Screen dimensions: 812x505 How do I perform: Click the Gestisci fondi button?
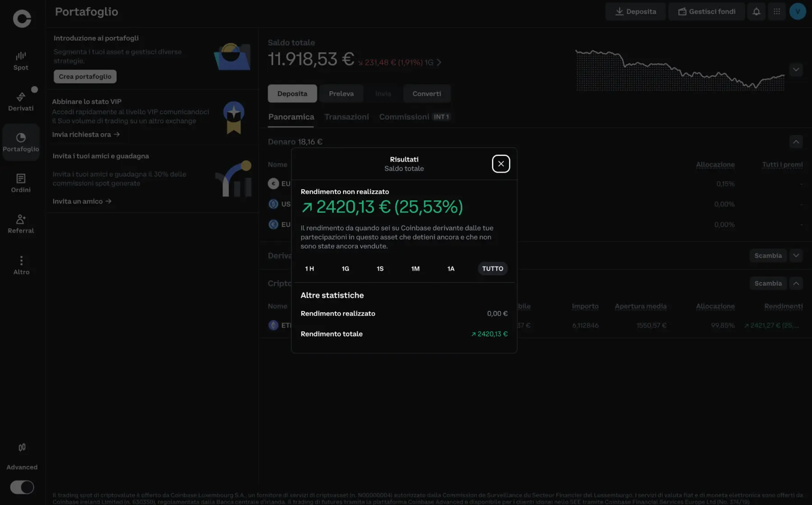pos(707,12)
